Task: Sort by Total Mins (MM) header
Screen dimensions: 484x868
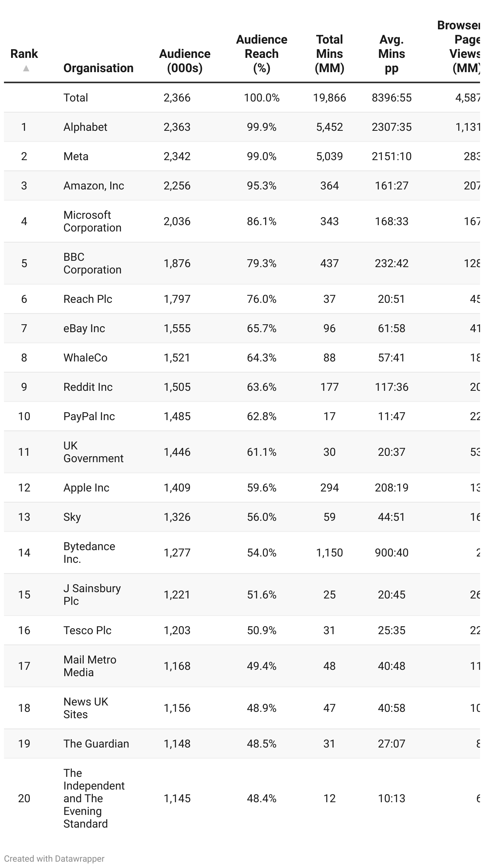Action: click(330, 54)
